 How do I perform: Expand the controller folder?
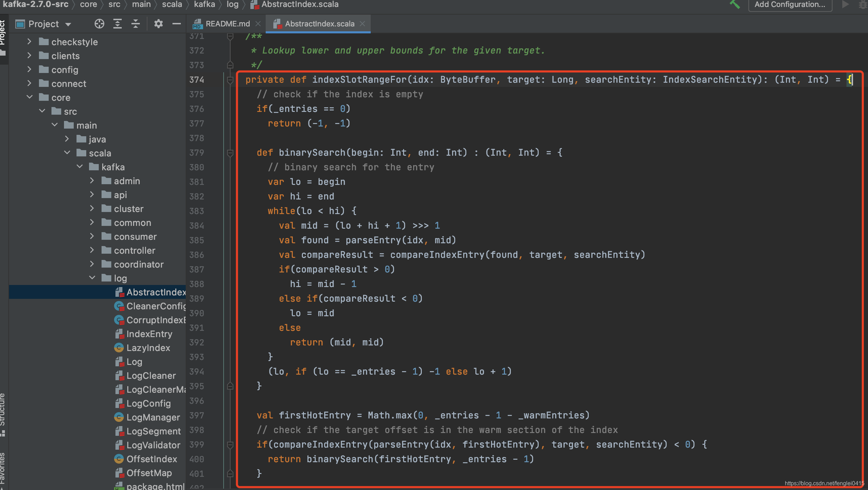click(x=92, y=250)
